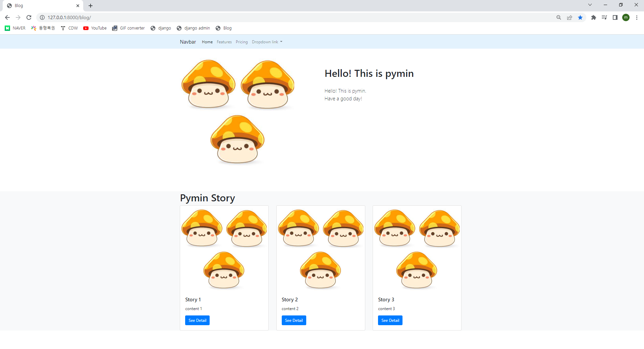Open Chrome's three-dot menu
The width and height of the screenshot is (644, 349).
637,17
